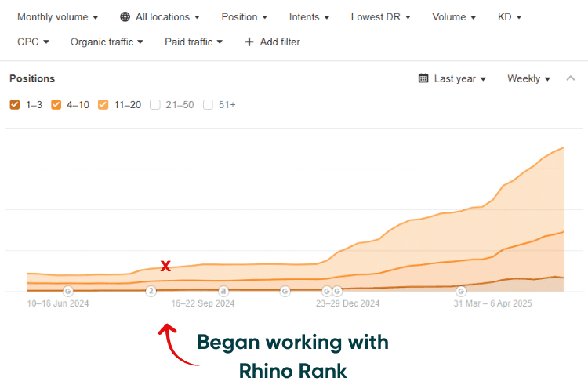Click the Google marker near March 2025
588x392 pixels.
(461, 291)
